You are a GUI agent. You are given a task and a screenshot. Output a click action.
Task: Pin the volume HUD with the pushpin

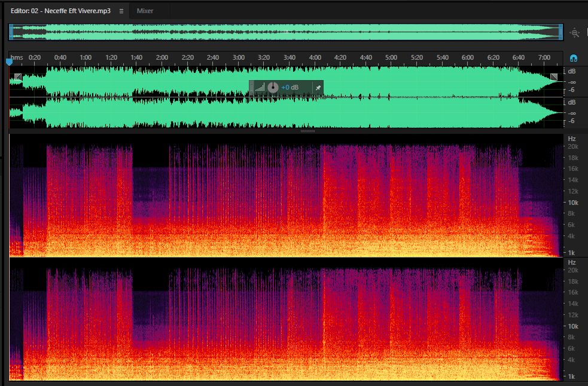[x=318, y=88]
